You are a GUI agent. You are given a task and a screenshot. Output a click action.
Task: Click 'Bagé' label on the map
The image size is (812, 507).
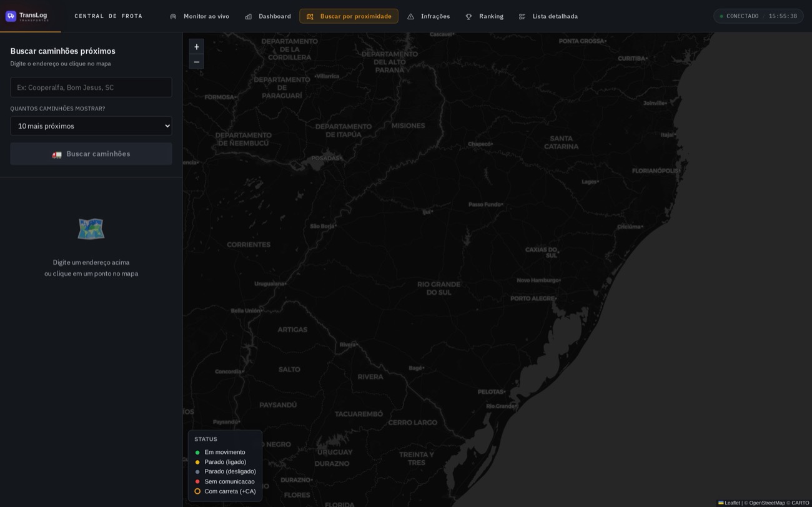(x=416, y=368)
